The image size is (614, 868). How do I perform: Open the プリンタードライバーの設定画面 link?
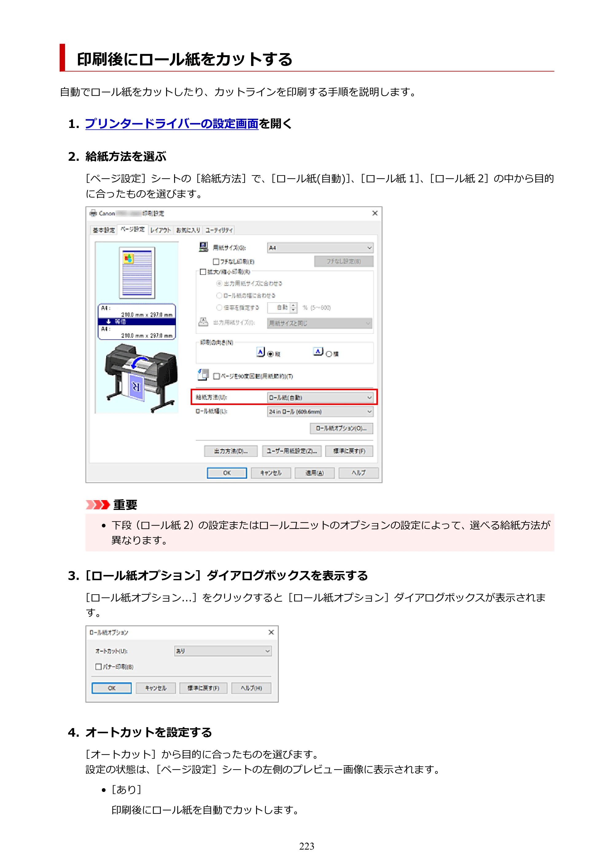(172, 124)
